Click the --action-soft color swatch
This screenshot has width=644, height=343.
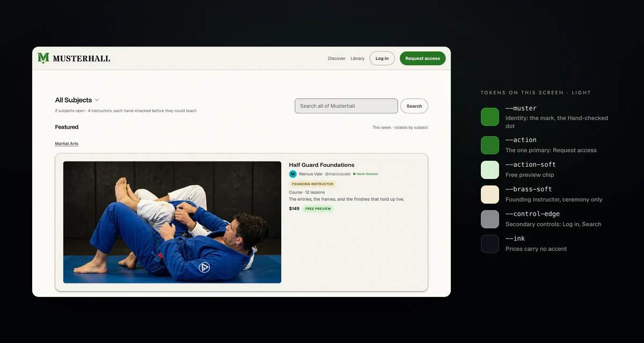coord(490,170)
